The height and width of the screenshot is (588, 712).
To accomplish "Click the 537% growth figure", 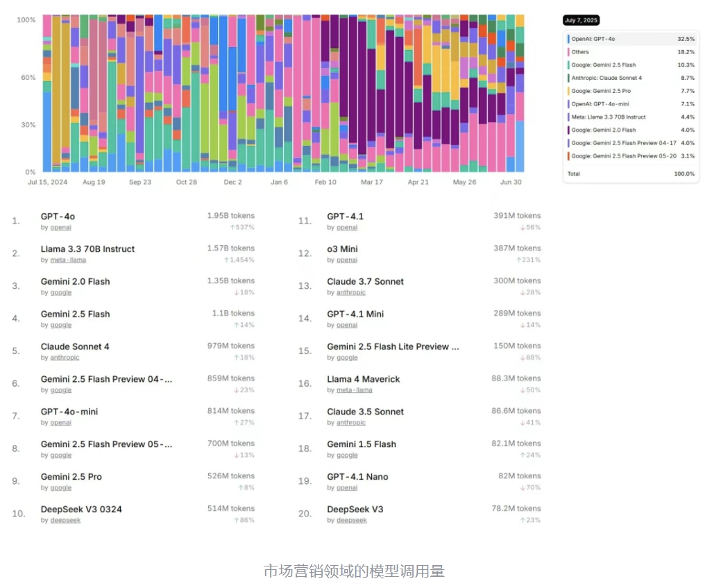I will pos(242,227).
